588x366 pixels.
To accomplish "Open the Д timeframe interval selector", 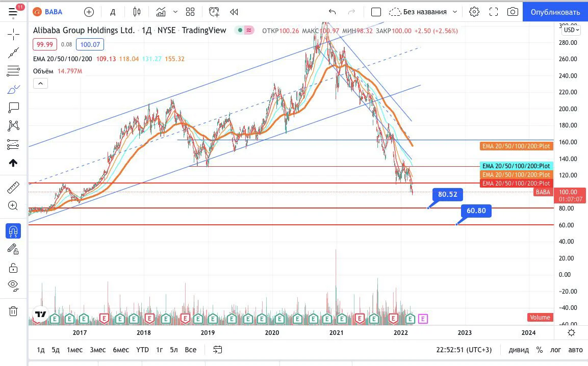I will pos(113,12).
